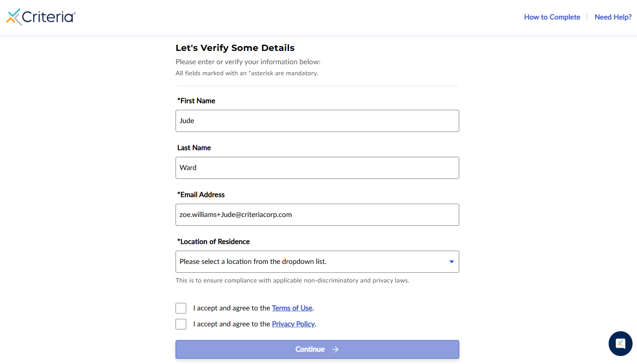Screen dimensions: 637x364
Task: Select the Email Address input box
Action: (x=317, y=215)
